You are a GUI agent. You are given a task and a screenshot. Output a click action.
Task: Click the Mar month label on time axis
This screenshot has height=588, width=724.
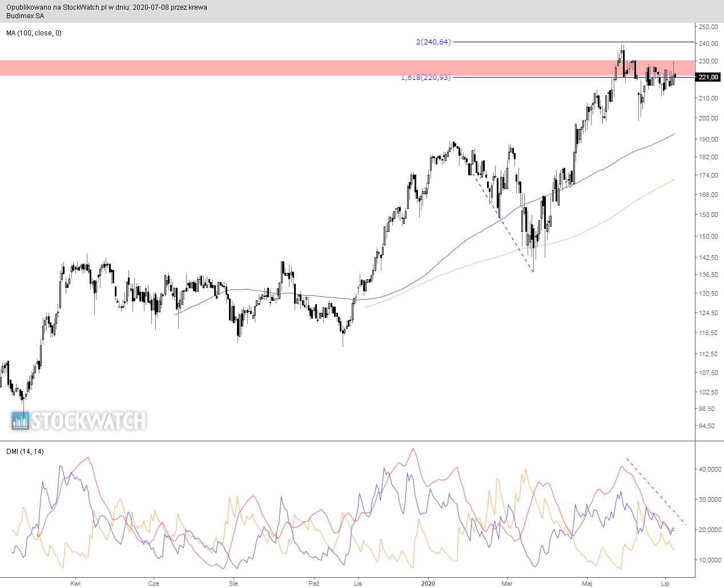[506, 583]
